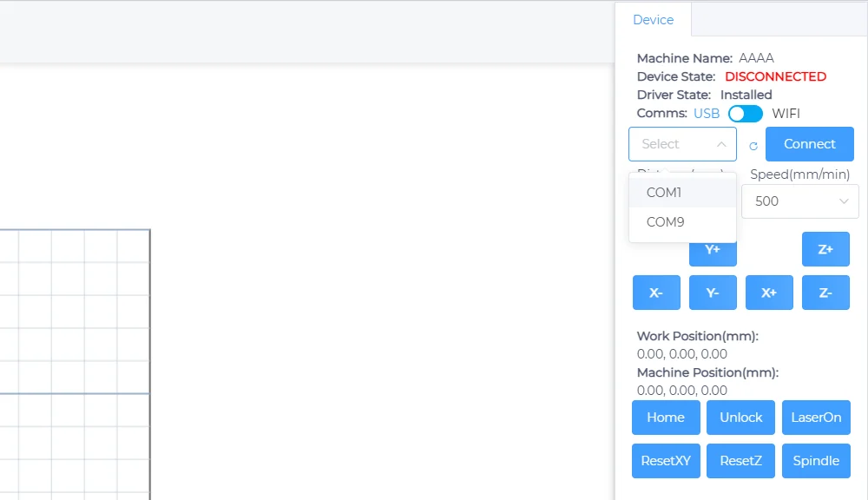
Task: Click the refresh ports icon
Action: (753, 146)
